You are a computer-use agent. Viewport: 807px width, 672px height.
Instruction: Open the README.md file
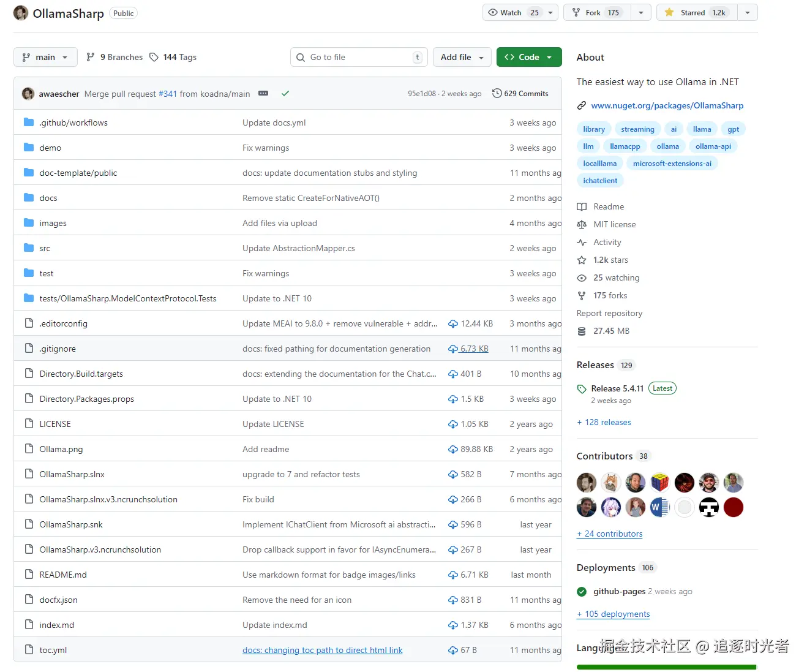click(63, 575)
